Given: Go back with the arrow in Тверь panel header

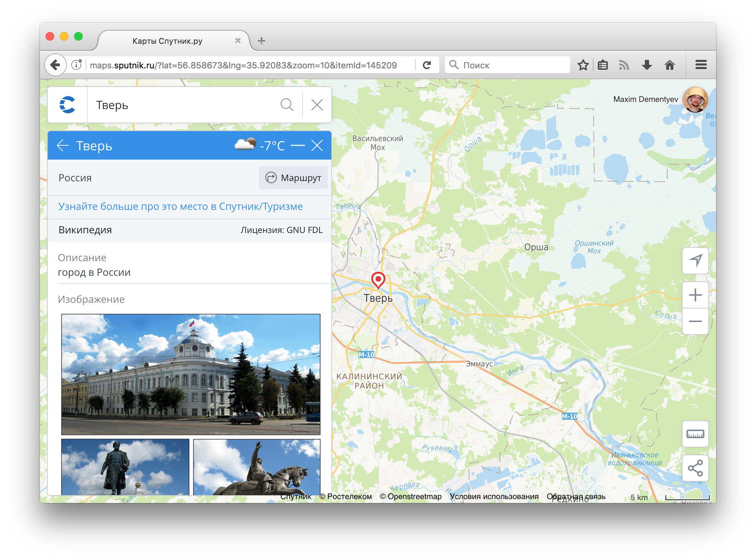Looking at the screenshot, I should click(63, 145).
